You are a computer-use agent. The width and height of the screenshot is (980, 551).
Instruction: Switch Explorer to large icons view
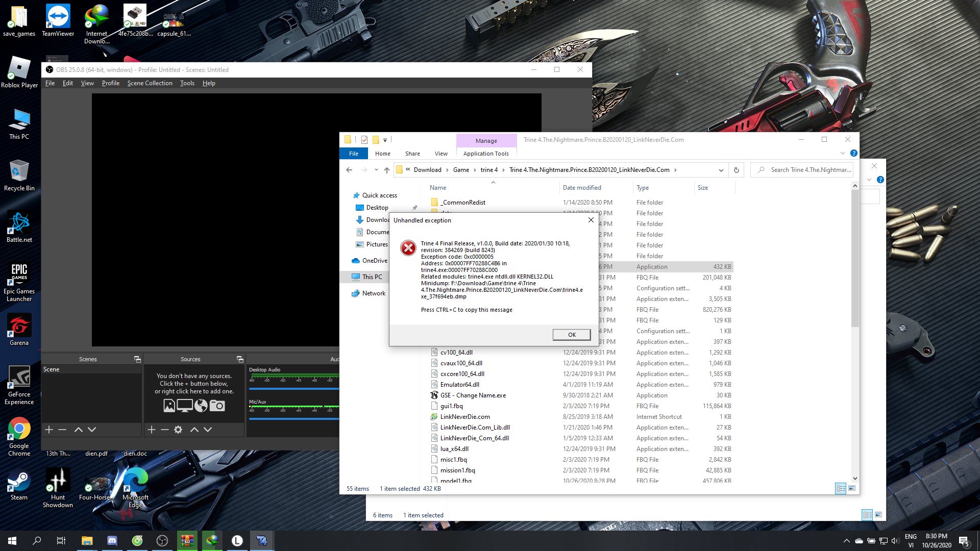click(851, 488)
